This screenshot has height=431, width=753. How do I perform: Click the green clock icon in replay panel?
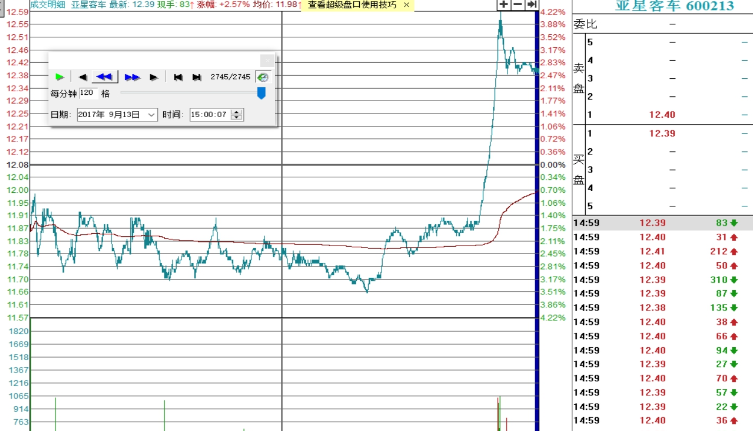pos(262,77)
